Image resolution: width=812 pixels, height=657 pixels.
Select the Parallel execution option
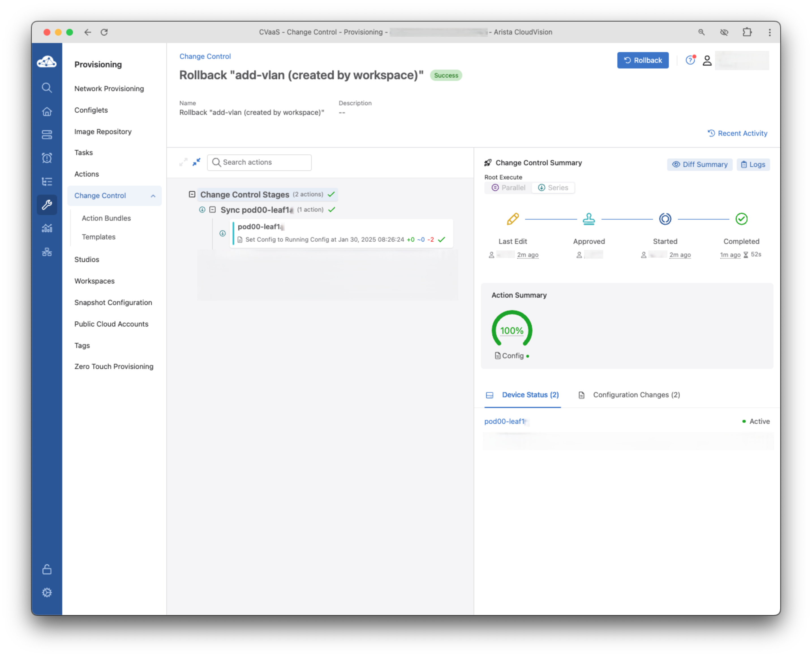click(x=508, y=188)
